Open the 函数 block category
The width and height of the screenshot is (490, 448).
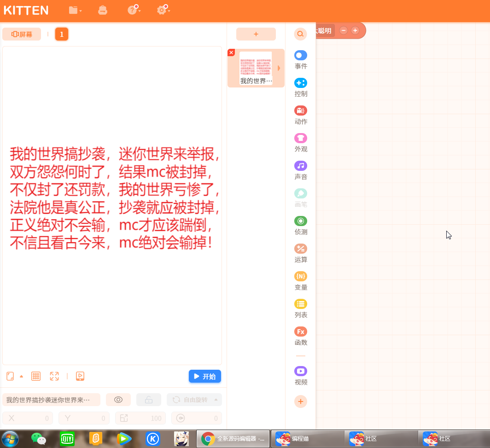point(301,336)
